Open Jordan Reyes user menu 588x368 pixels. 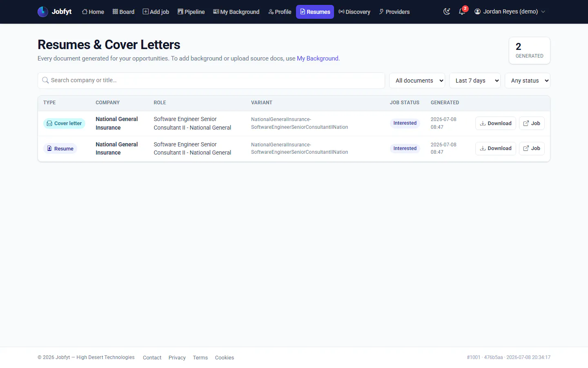pyautogui.click(x=510, y=11)
